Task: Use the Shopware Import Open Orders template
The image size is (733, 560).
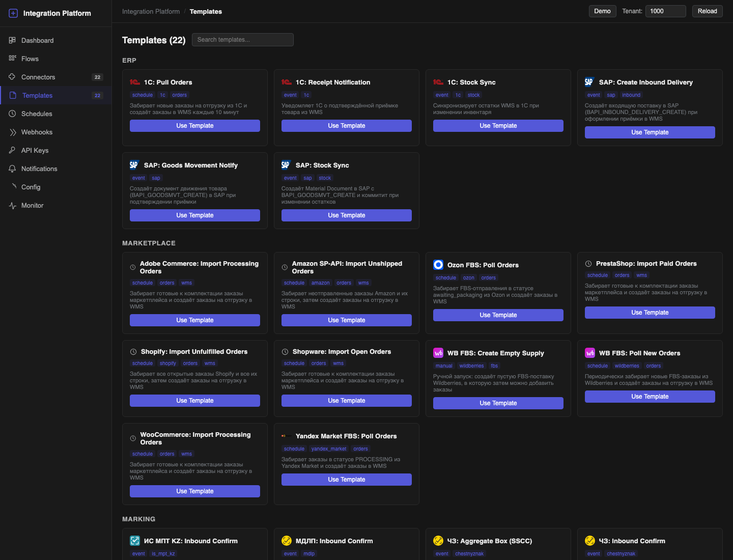Action: click(x=347, y=401)
